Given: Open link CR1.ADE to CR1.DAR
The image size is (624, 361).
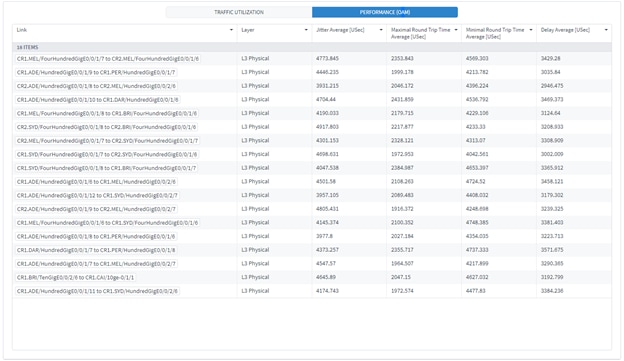Looking at the screenshot, I should point(98,100).
